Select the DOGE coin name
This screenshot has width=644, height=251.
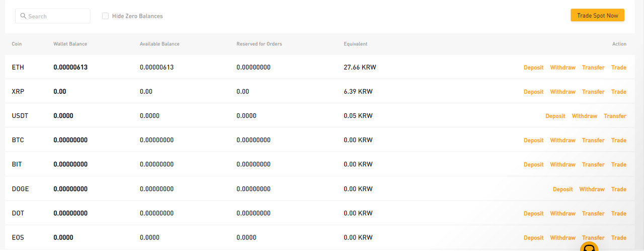click(20, 189)
